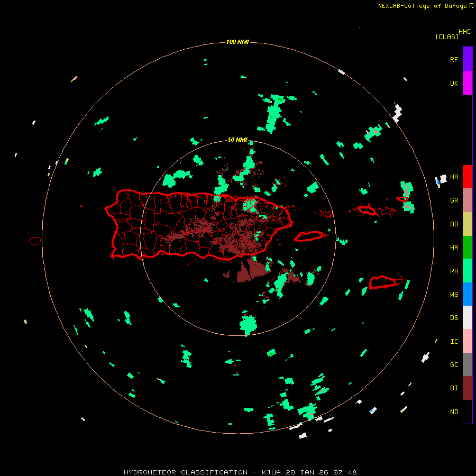476x476 pixels.
Task: Click the 07:48 timestamp in the footer
Action: (344, 472)
